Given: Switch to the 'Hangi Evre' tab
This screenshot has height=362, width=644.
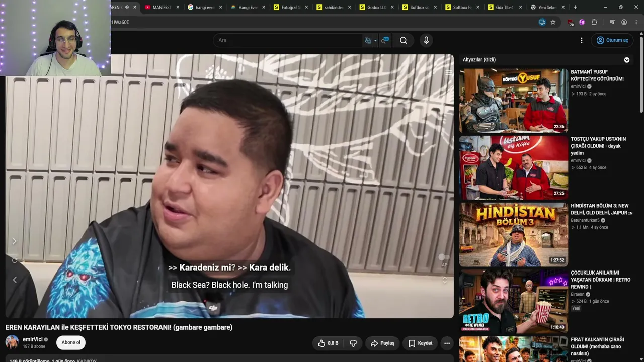Looking at the screenshot, I should [x=248, y=7].
